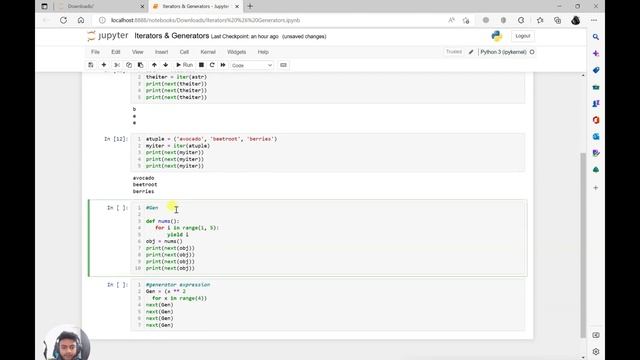Image resolution: width=640 pixels, height=360 pixels.
Task: Open the tab actions menu icon
Action: 44,7
